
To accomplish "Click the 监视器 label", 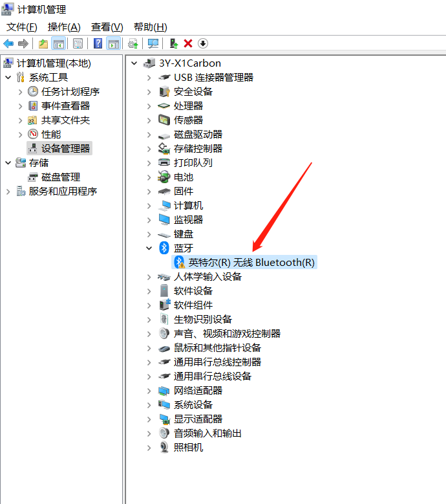I will coord(189,219).
